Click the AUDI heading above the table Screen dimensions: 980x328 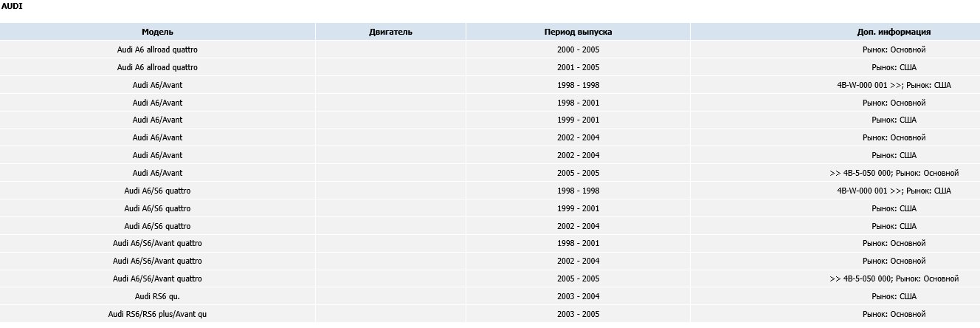point(12,6)
